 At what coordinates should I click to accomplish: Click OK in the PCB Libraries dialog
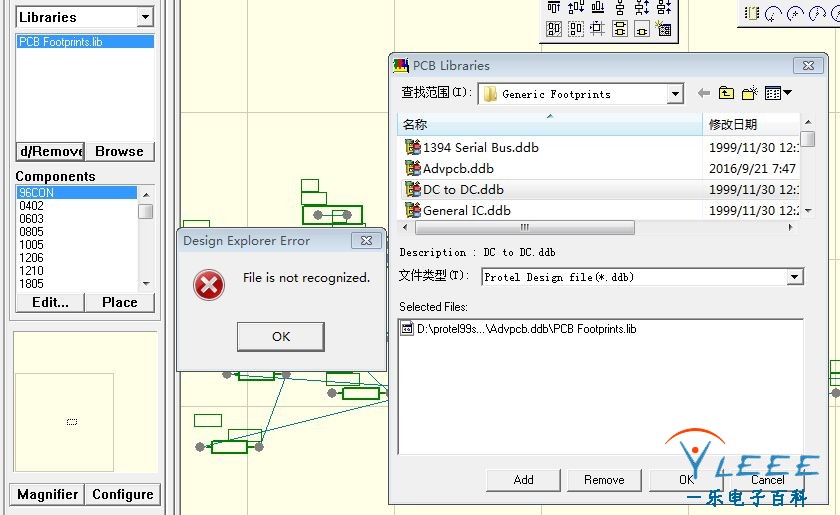coord(686,480)
